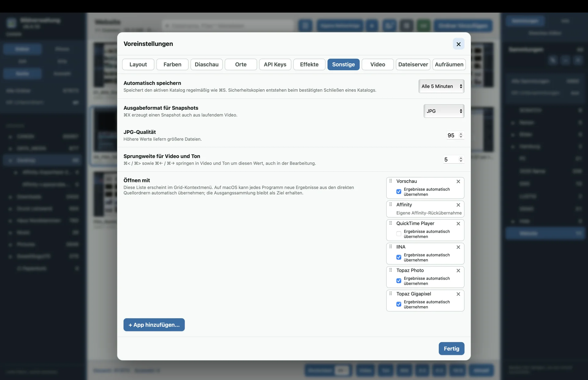Open the snapshot output format JPG dropdown
This screenshot has width=588, height=380.
pyautogui.click(x=444, y=111)
